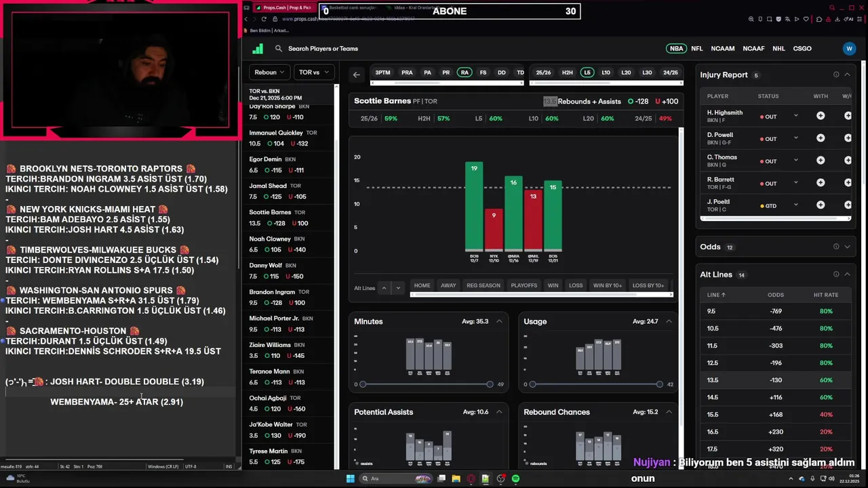
Task: Select the H2H range filter
Action: pos(568,73)
